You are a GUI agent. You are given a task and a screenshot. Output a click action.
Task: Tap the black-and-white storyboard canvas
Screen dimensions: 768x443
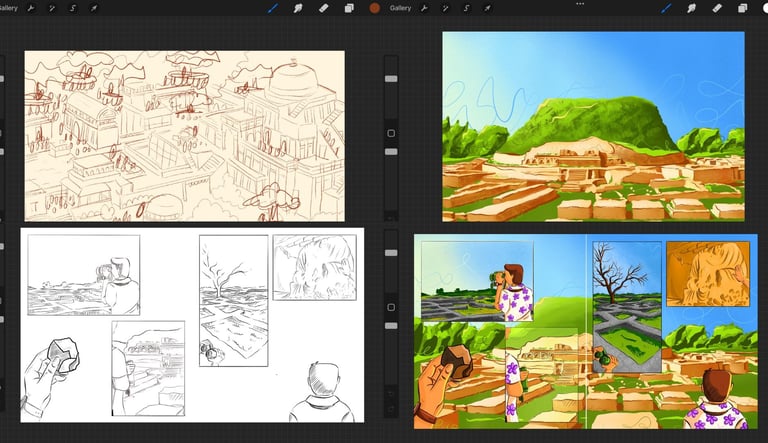coord(192,325)
